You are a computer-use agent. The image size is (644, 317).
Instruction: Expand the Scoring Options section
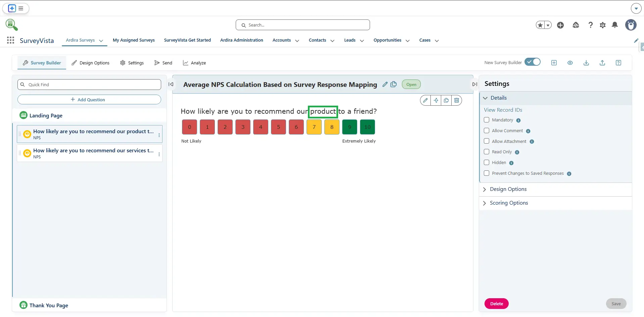click(x=508, y=203)
